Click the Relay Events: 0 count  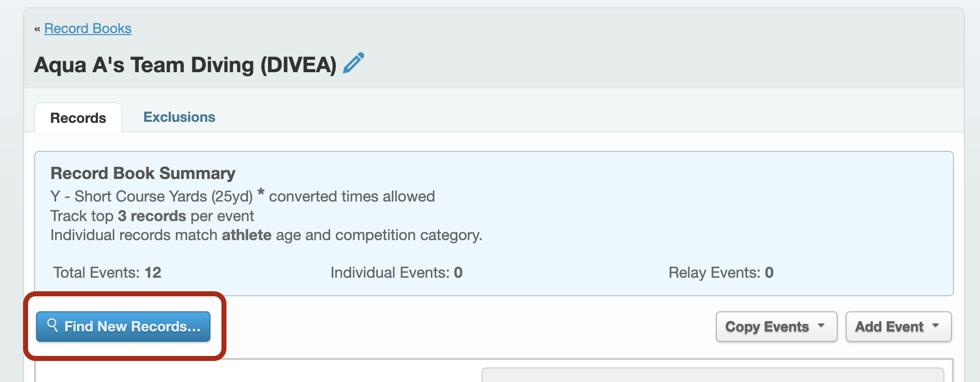721,273
